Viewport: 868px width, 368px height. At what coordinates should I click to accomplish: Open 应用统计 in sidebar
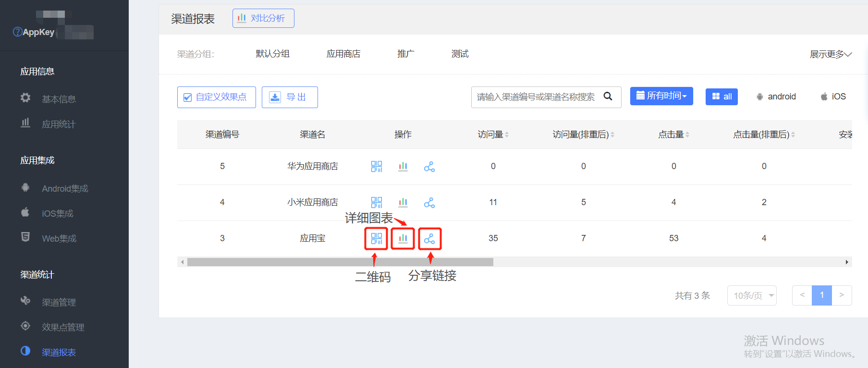point(59,124)
